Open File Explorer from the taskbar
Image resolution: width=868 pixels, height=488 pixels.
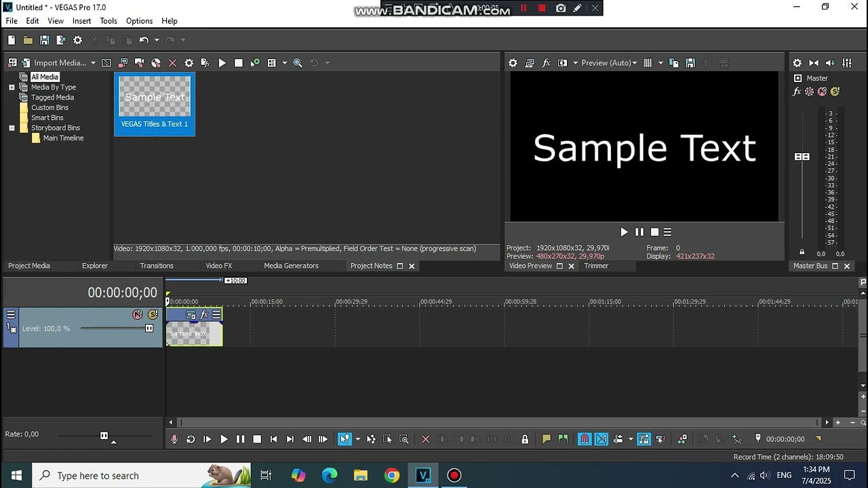pos(360,475)
